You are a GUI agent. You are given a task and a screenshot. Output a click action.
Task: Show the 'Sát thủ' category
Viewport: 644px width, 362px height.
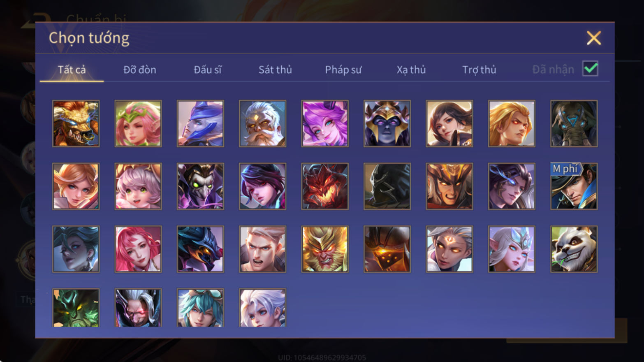(275, 70)
